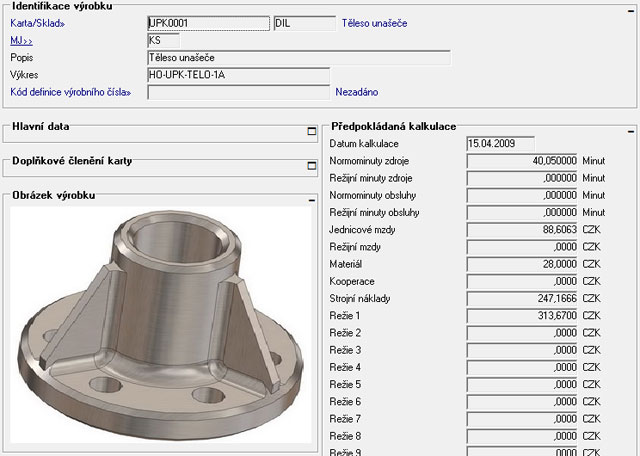Click the Režie 1 label
Screen dimensions: 640x456
click(344, 316)
